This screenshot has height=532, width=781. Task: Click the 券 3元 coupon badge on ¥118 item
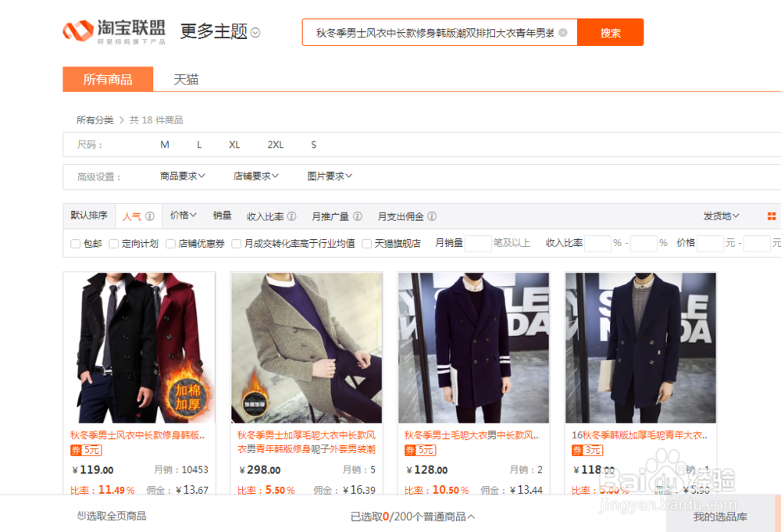pos(587,450)
